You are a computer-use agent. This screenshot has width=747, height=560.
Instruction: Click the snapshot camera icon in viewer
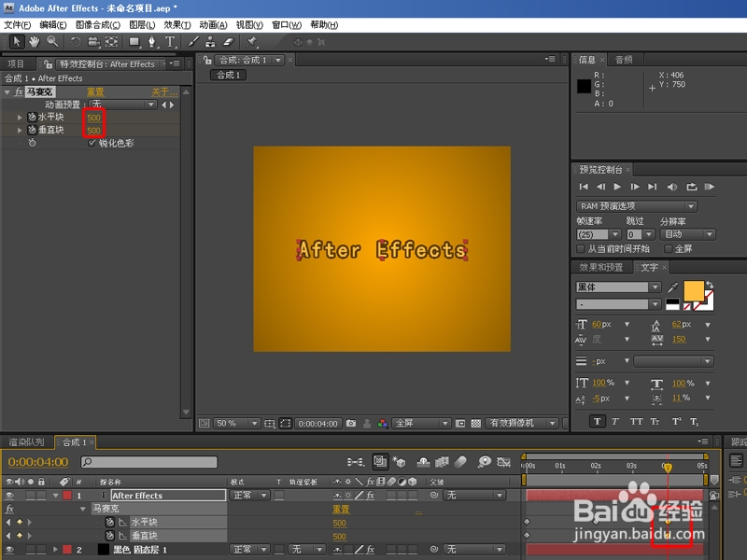click(x=351, y=423)
